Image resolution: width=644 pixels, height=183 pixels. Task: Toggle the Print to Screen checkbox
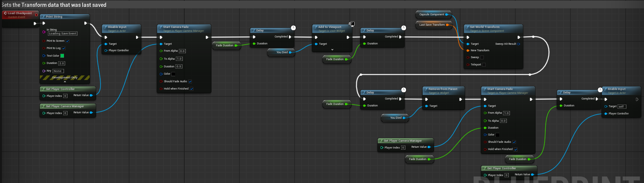click(x=67, y=41)
